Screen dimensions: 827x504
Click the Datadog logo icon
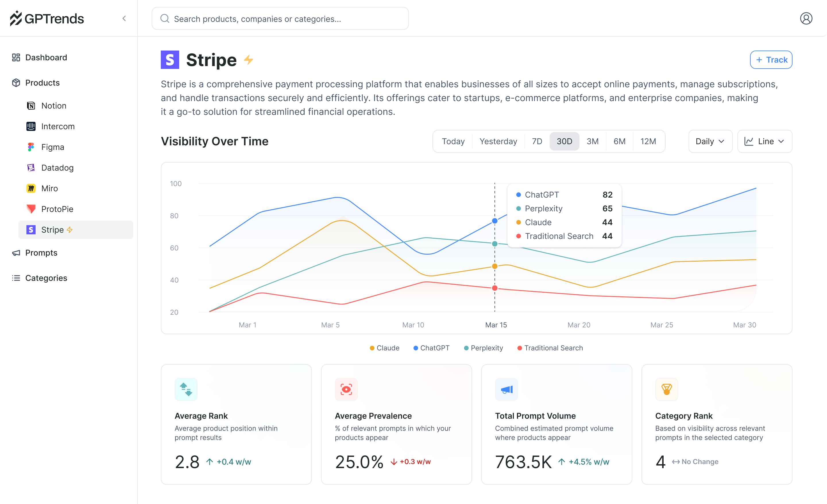31,168
